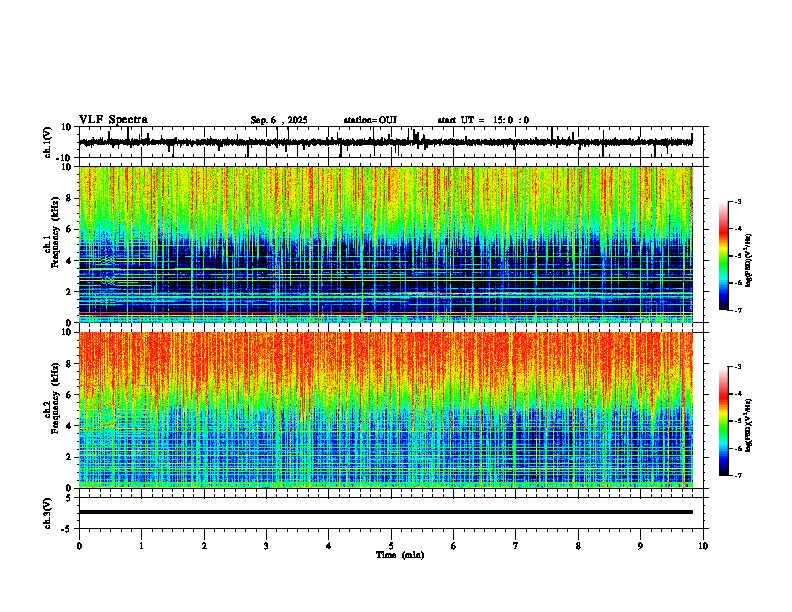Click time axis tick label "1"
Viewport: 792px width, 612px height.
tap(141, 546)
